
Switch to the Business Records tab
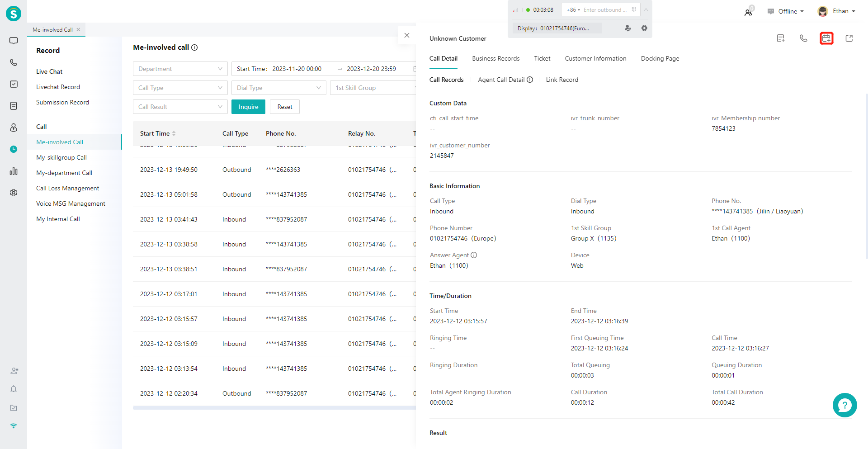[495, 58]
